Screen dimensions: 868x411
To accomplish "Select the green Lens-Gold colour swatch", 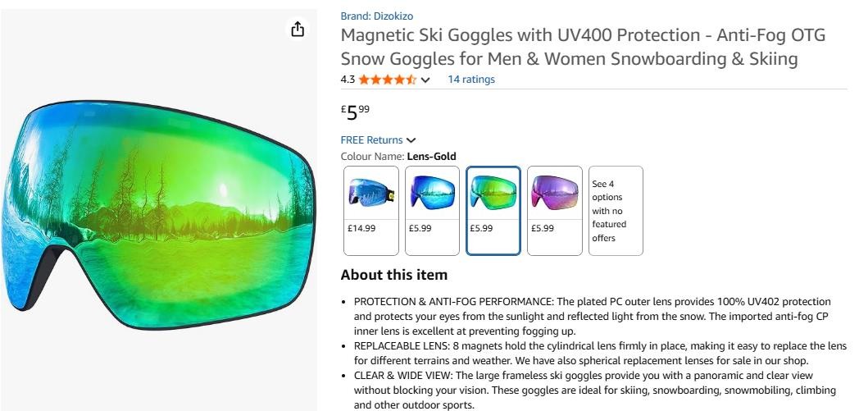I will (493, 211).
